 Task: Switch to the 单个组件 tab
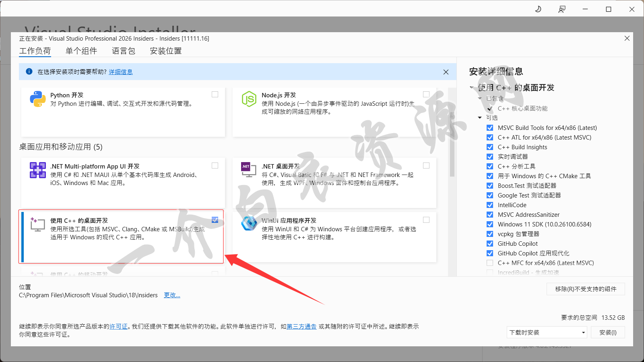(x=81, y=51)
